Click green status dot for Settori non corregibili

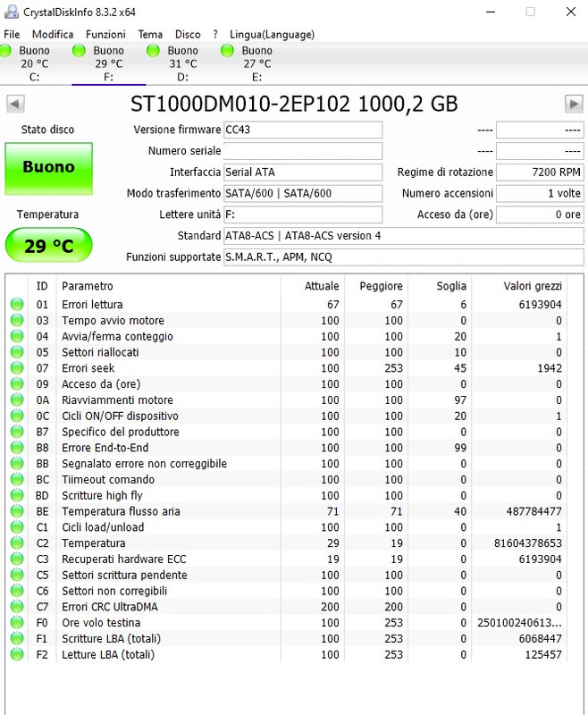17,591
